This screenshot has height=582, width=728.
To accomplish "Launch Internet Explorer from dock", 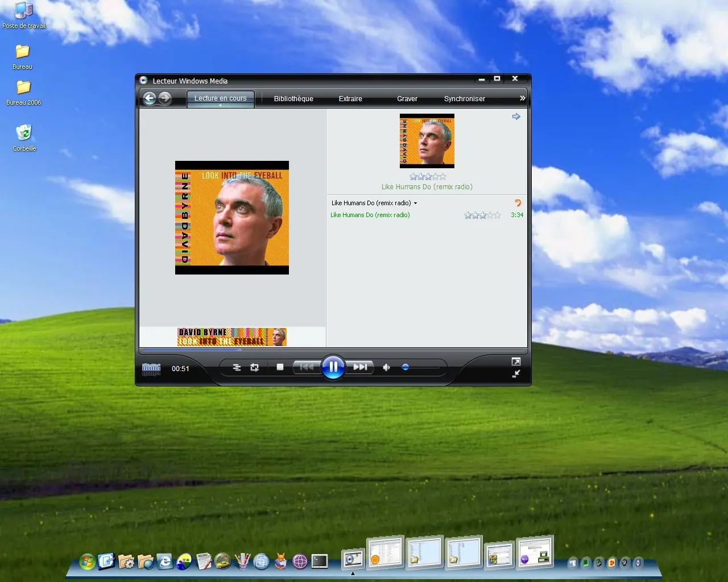I will tap(165, 562).
